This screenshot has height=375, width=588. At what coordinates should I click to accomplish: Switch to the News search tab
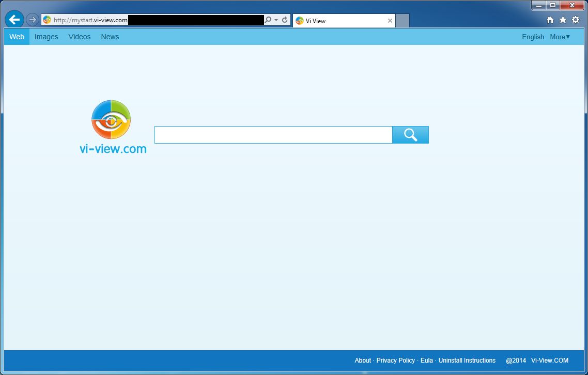point(110,37)
